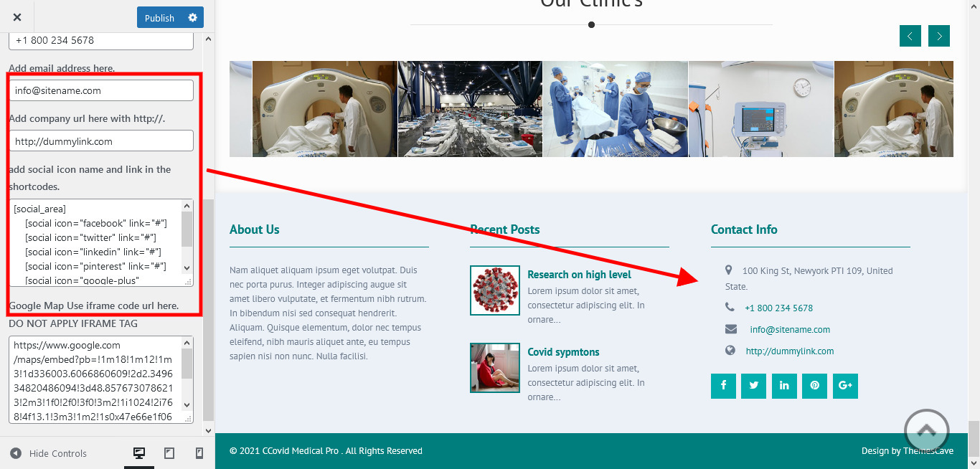Click the info@sitename.com email input field
The width and height of the screenshot is (980, 469).
coord(101,90)
